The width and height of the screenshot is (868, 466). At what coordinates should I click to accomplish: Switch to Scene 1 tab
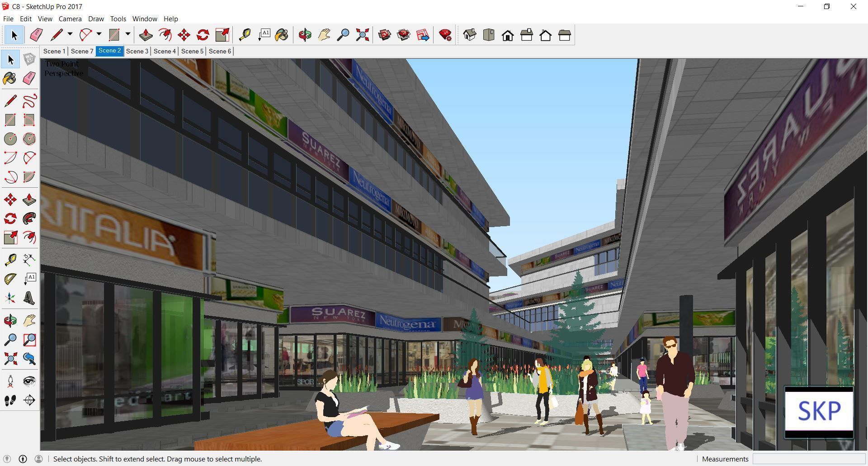click(54, 51)
